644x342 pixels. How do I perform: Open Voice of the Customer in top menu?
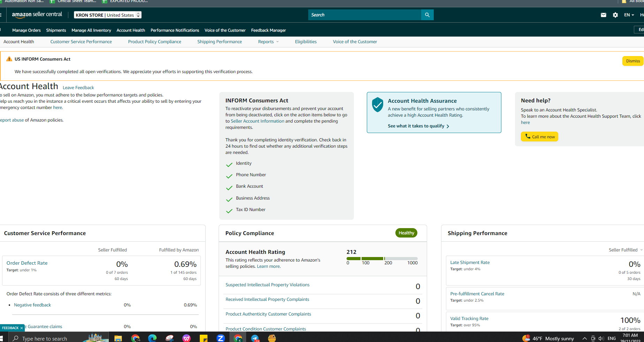coord(225,30)
